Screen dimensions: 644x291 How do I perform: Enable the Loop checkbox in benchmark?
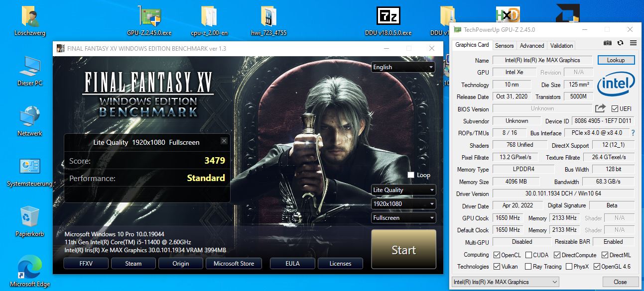411,175
